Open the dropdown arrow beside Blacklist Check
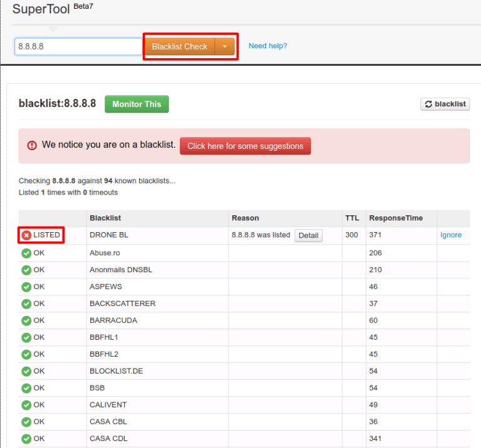Screen dimensions: 481x448 click(225, 46)
